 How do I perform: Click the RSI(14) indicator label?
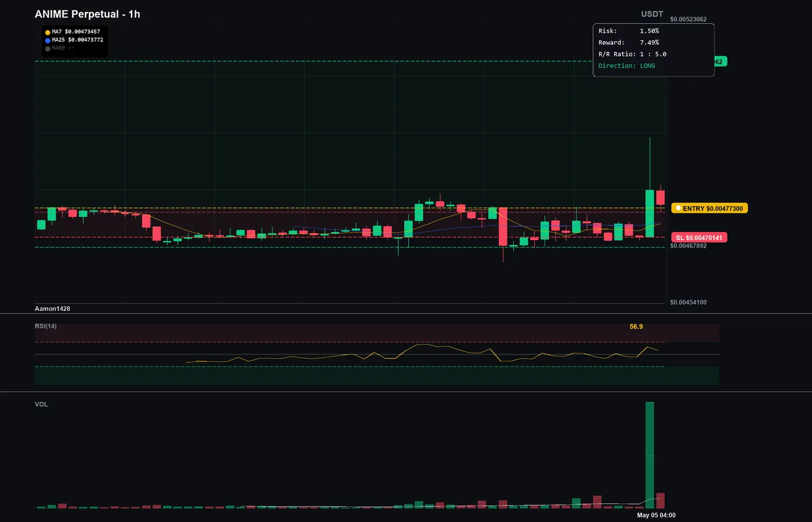pos(46,326)
